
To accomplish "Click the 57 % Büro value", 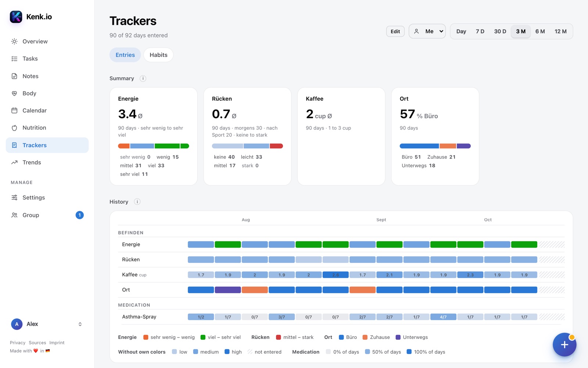I will [419, 114].
